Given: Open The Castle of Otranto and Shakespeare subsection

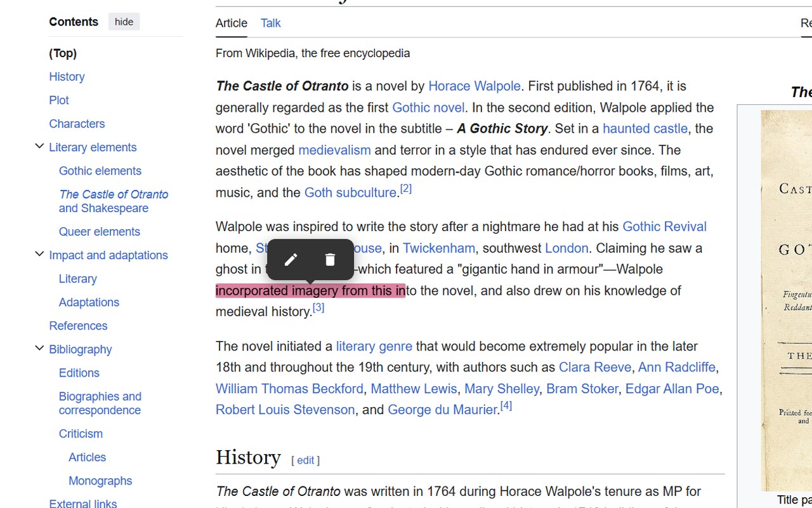Looking at the screenshot, I should pos(114,201).
